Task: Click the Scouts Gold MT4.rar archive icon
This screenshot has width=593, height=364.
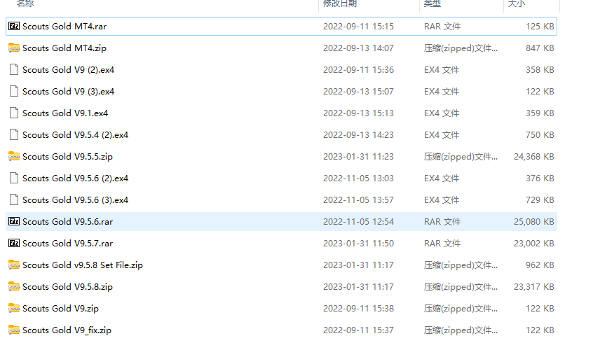Action: pos(14,26)
